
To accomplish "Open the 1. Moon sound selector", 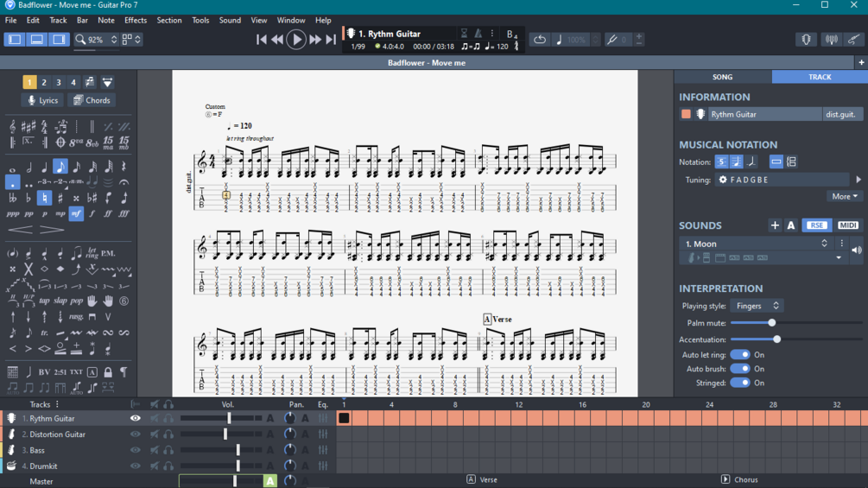I will (757, 244).
